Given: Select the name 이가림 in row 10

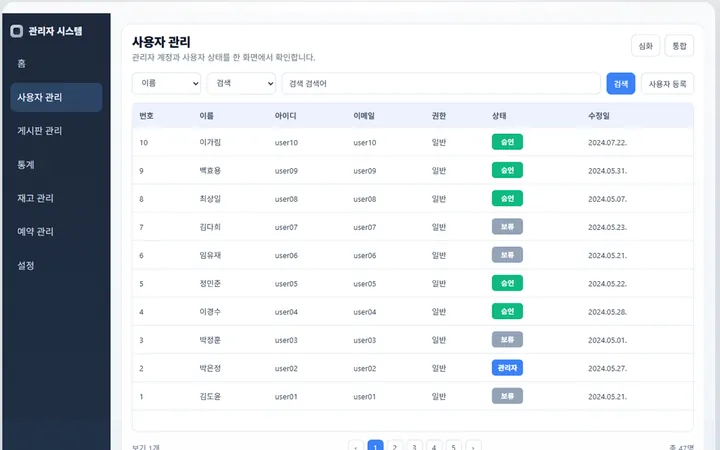Looking at the screenshot, I should click(210, 142).
